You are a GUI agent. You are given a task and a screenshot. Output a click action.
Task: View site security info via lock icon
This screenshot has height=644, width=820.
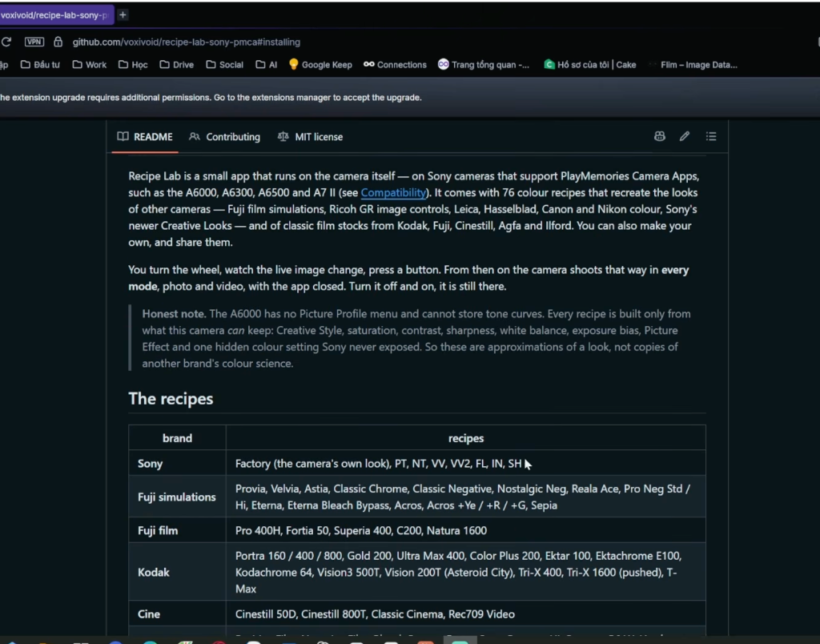pos(58,42)
